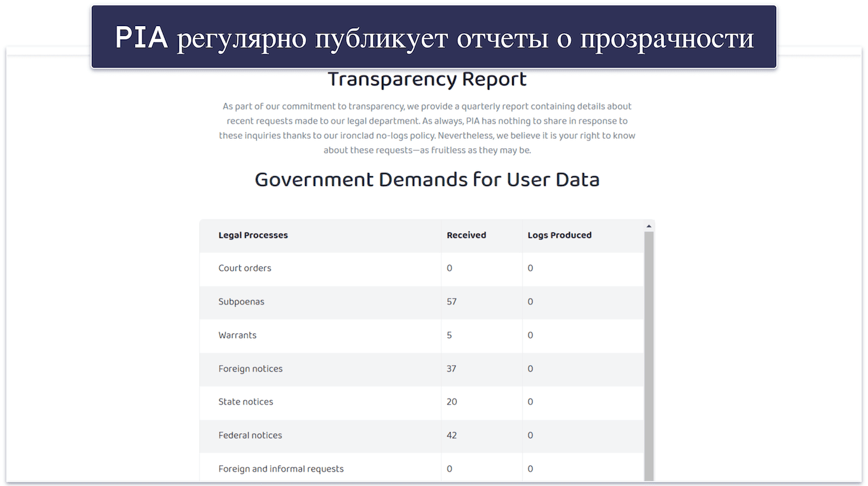Click the Russian PIA transparency caption banner
The image size is (868, 486).
[434, 37]
